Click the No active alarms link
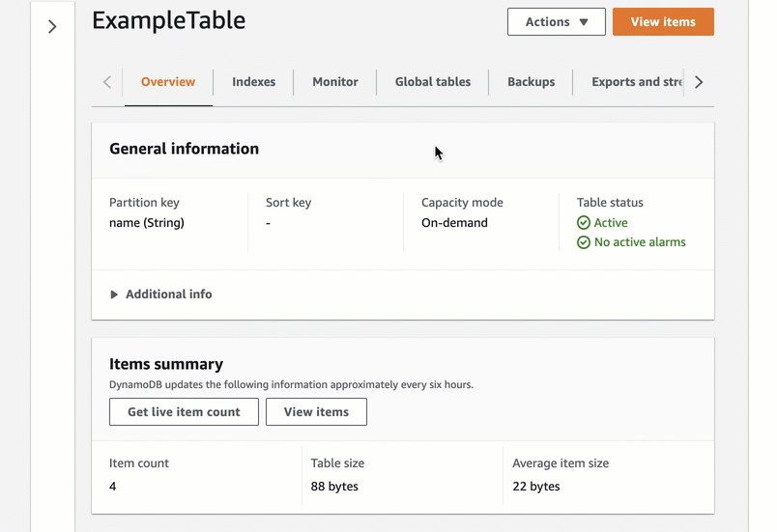Image resolution: width=777 pixels, height=532 pixels. click(x=640, y=242)
